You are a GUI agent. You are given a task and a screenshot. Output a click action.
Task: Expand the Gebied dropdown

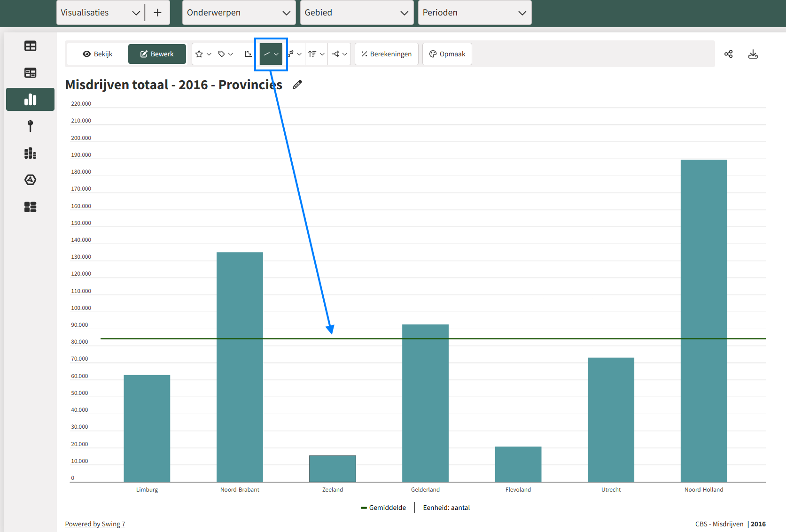point(357,13)
